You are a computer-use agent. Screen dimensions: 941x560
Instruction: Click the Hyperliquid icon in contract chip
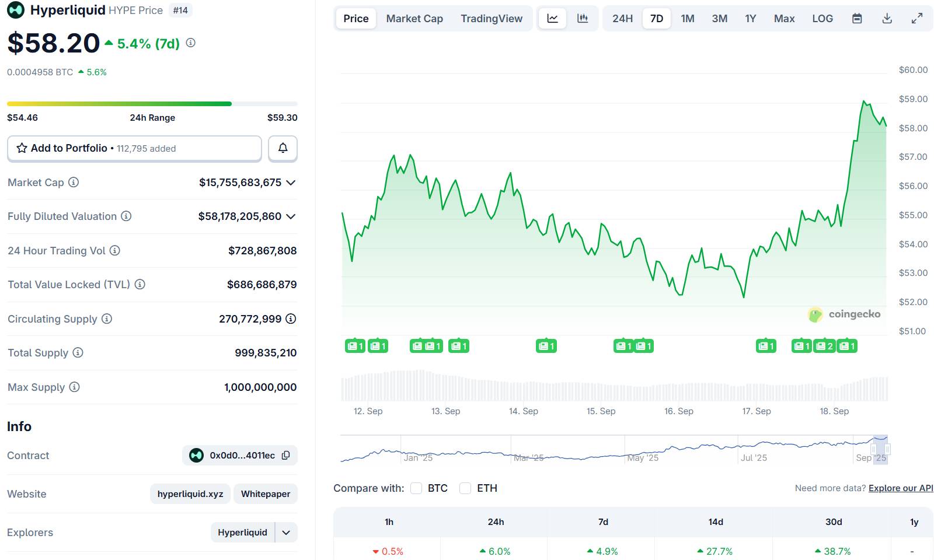pyautogui.click(x=196, y=455)
